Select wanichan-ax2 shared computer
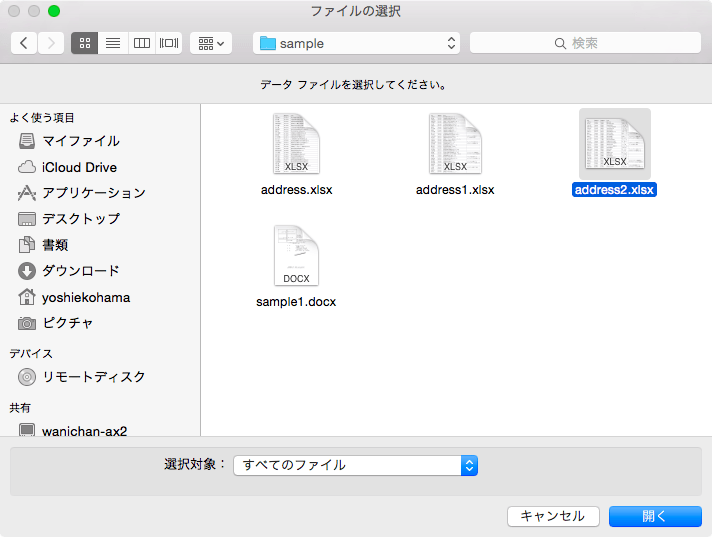Image resolution: width=712 pixels, height=537 pixels. [x=84, y=430]
